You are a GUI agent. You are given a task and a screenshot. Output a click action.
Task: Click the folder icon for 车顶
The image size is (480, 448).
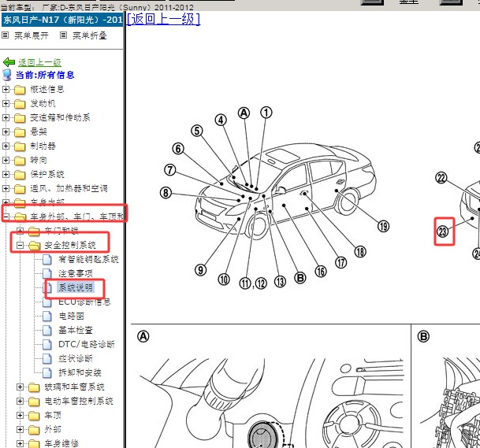34,416
